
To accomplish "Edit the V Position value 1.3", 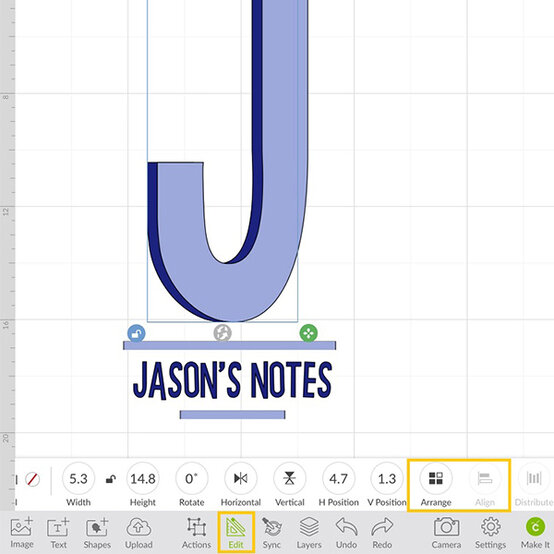I will coord(387,479).
